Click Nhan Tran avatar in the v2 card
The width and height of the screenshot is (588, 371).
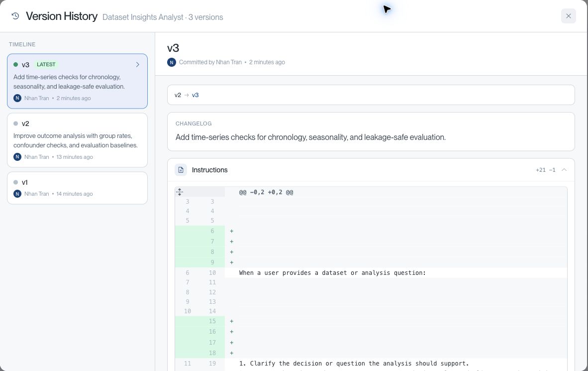tap(17, 157)
